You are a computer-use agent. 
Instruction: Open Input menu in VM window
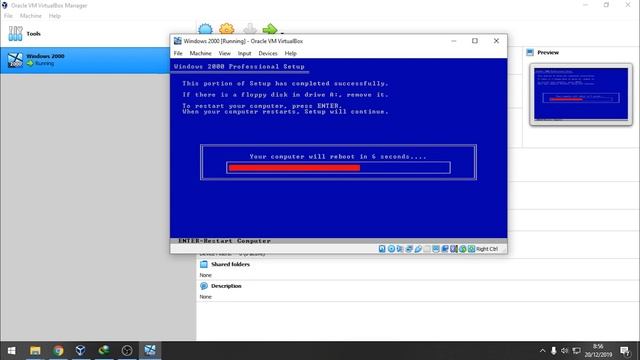[x=244, y=53]
